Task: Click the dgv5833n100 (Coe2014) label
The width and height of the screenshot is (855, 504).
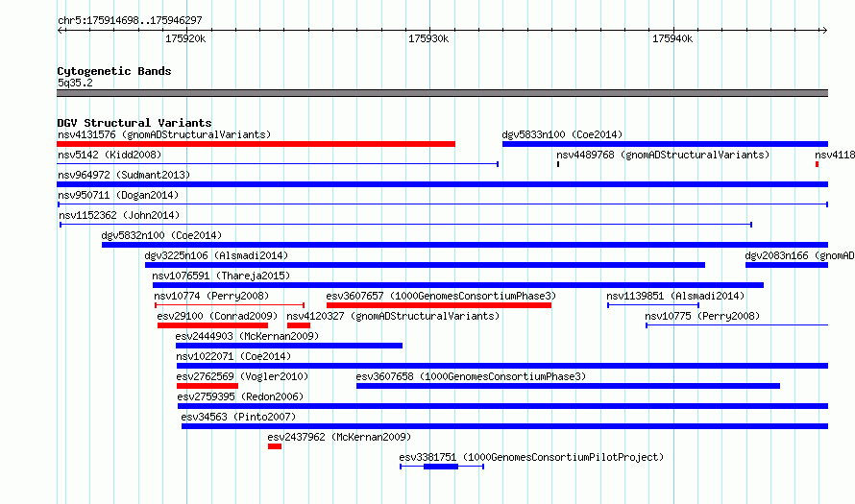Action: [x=562, y=134]
